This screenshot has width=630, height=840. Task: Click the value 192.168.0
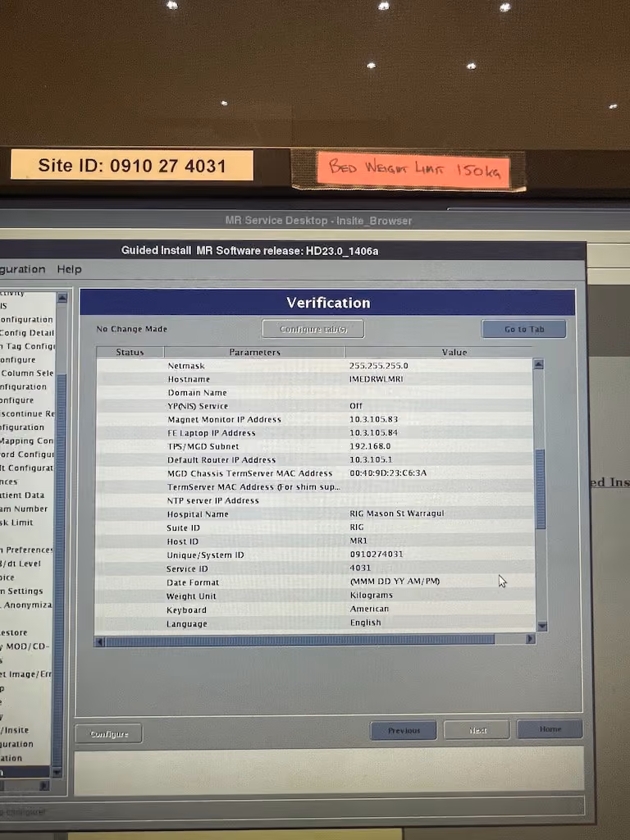click(x=370, y=445)
